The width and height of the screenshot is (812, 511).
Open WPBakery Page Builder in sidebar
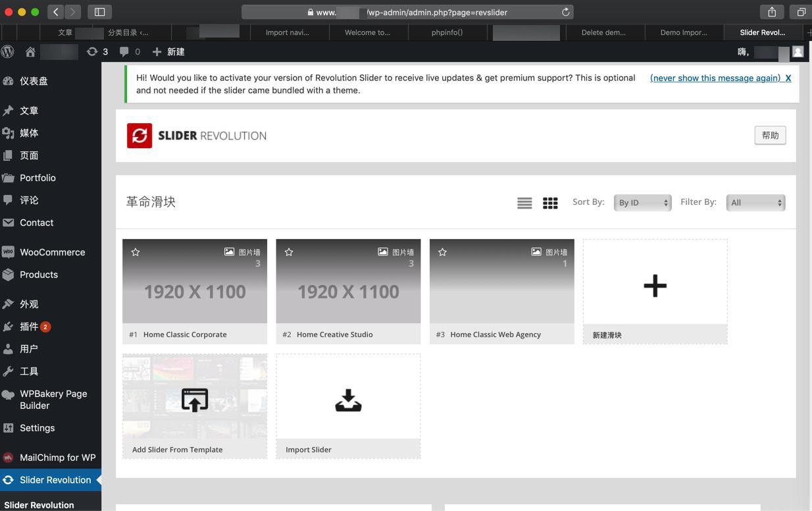[x=51, y=400]
